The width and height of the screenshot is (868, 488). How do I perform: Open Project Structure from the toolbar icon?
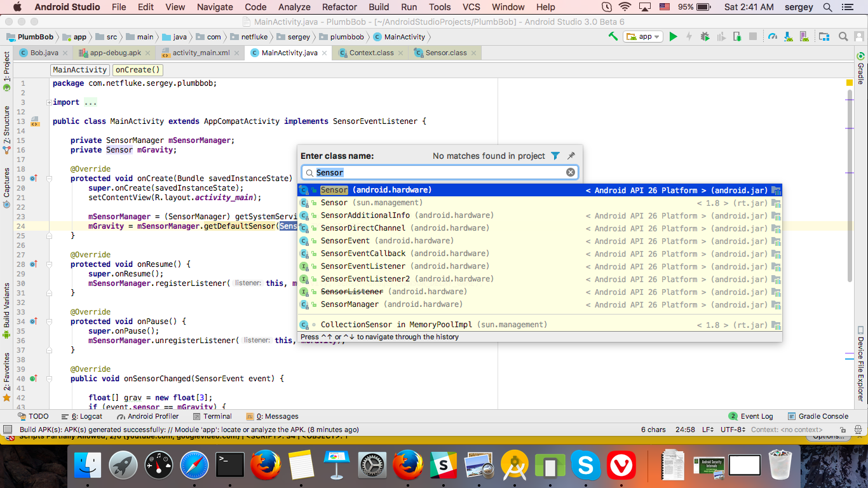pyautogui.click(x=824, y=36)
